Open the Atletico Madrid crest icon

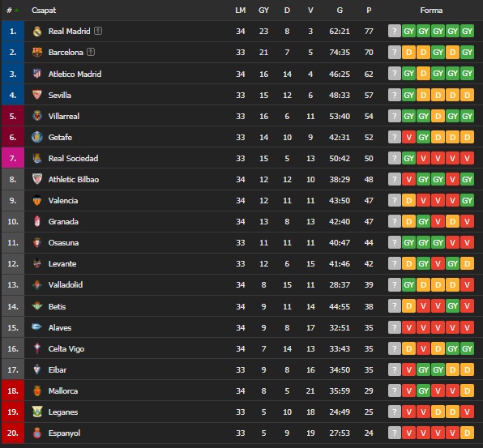click(37, 74)
